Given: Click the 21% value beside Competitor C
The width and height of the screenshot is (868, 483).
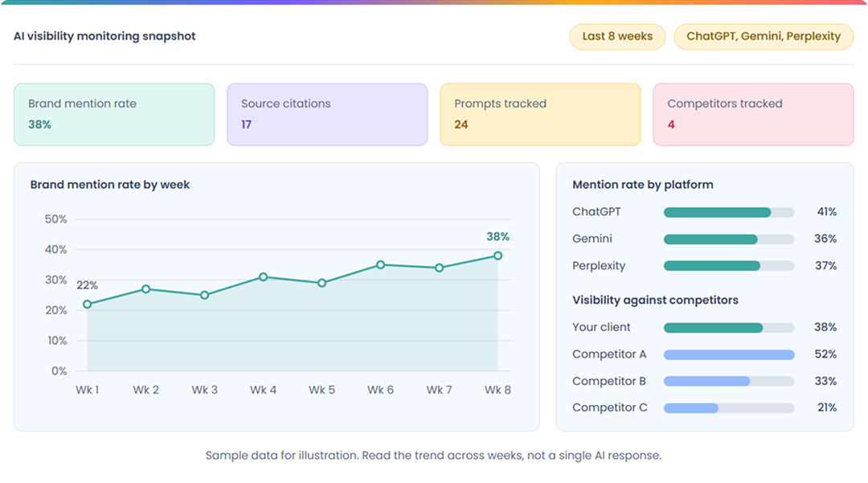Looking at the screenshot, I should point(827,407).
